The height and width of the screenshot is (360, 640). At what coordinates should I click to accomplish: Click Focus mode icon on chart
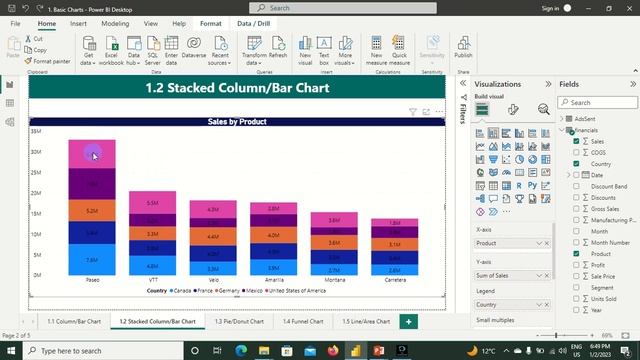(426, 112)
